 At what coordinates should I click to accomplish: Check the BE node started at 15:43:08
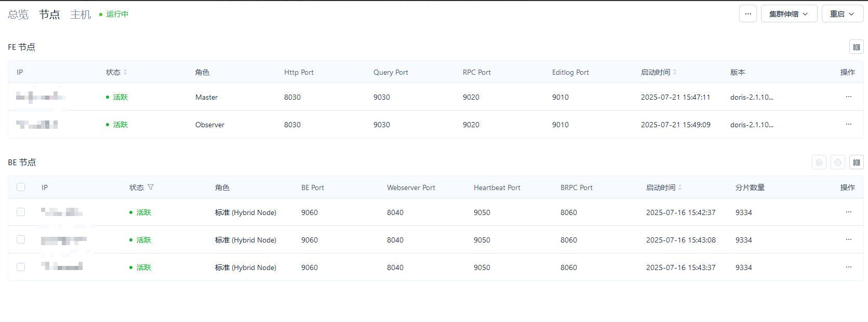pyautogui.click(x=21, y=239)
